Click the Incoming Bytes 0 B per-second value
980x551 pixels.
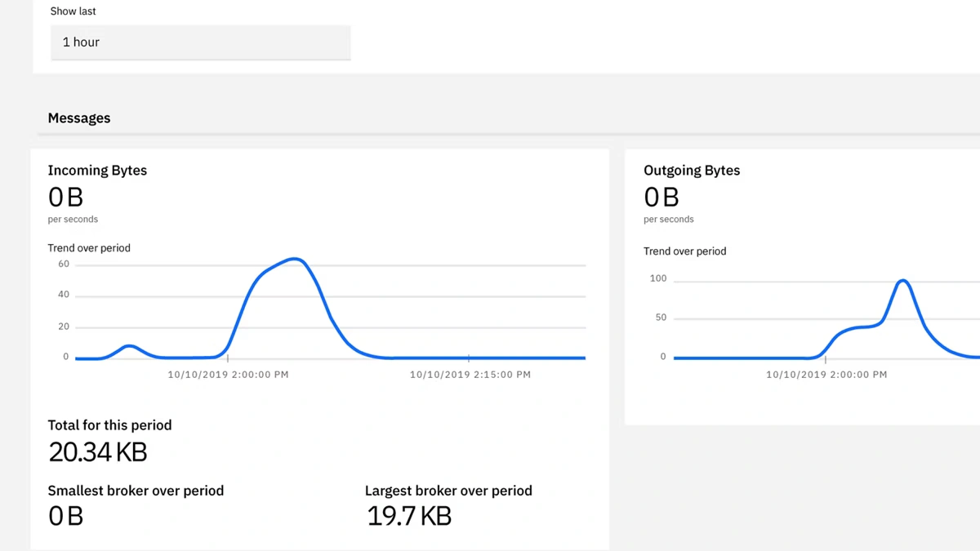tap(65, 198)
